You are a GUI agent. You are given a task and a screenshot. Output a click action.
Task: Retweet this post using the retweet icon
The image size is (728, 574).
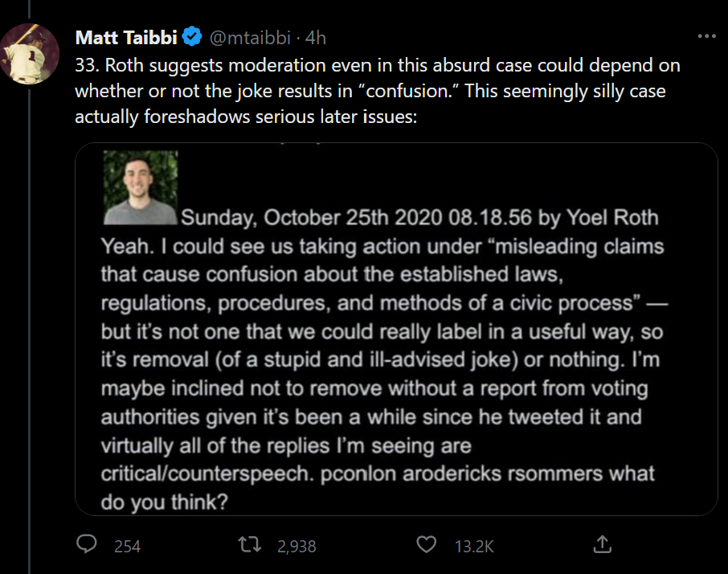tap(252, 545)
